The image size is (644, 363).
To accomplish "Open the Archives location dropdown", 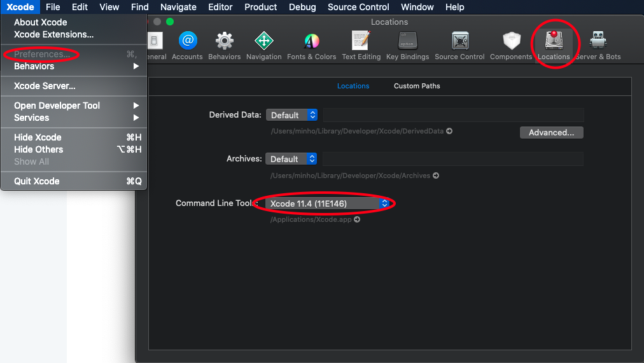I will tap(291, 159).
